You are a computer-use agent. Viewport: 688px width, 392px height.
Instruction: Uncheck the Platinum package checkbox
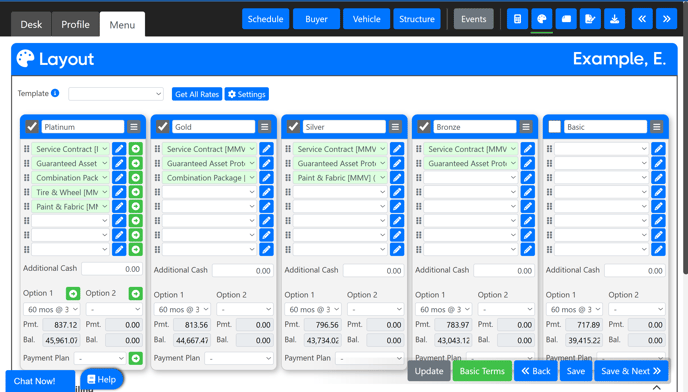[x=32, y=127]
